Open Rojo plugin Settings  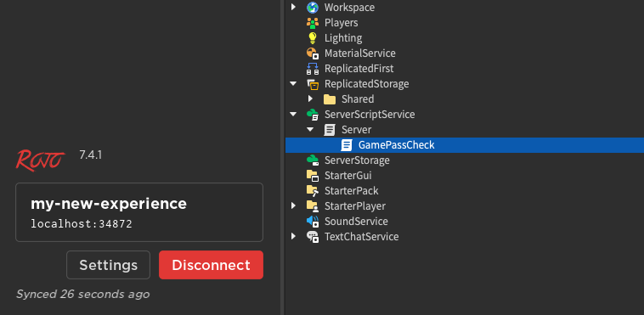pyautogui.click(x=109, y=265)
